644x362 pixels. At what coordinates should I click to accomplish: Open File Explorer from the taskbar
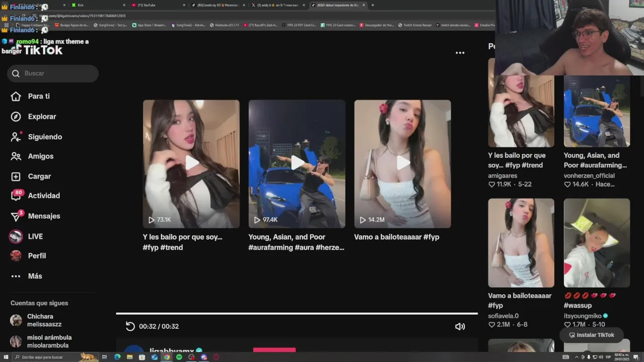pos(130,357)
